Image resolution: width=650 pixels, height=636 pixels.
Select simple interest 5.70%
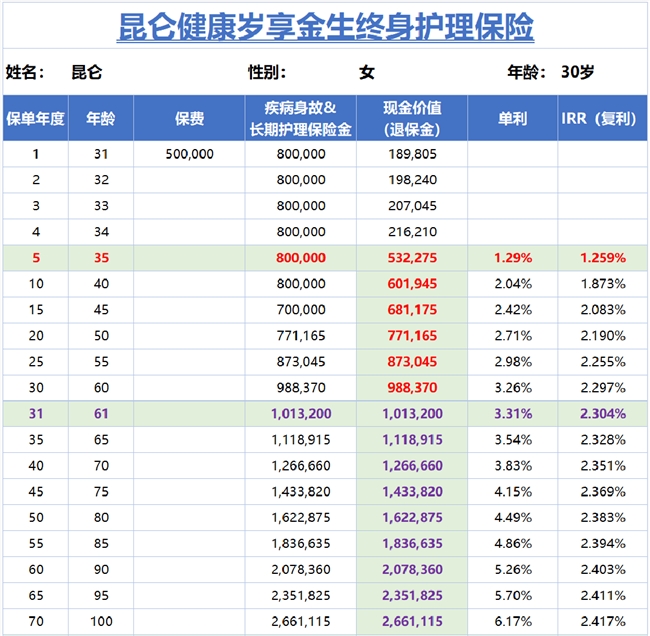(x=513, y=596)
